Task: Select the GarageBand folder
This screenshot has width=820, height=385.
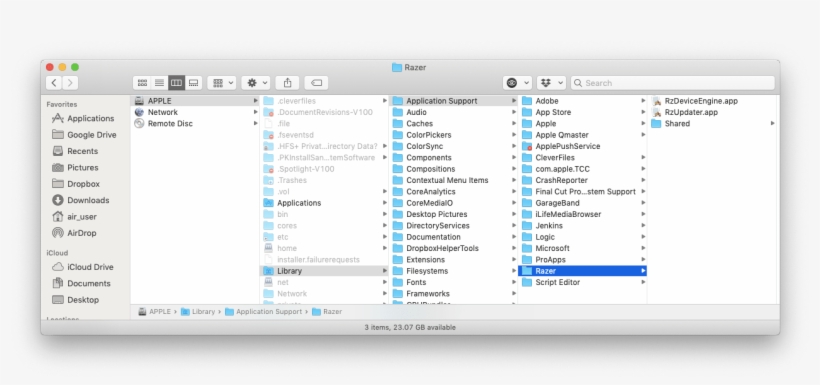Action: [583, 203]
